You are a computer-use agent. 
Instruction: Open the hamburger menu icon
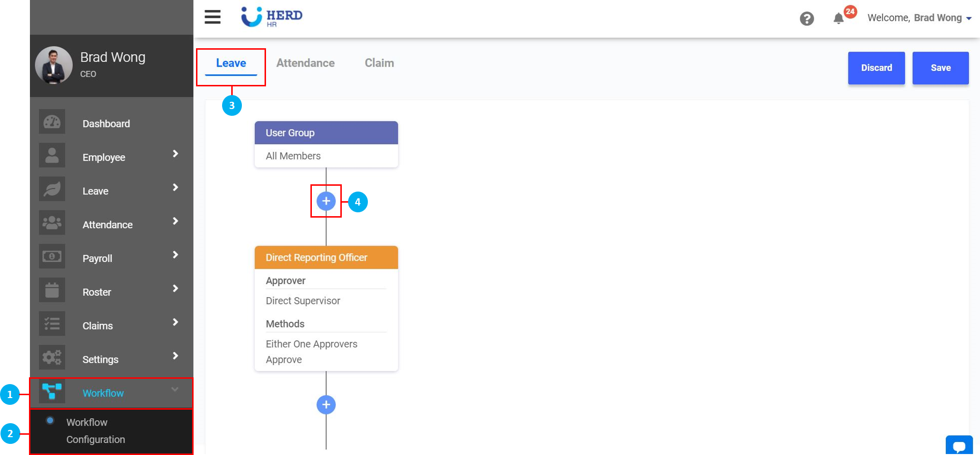(212, 17)
